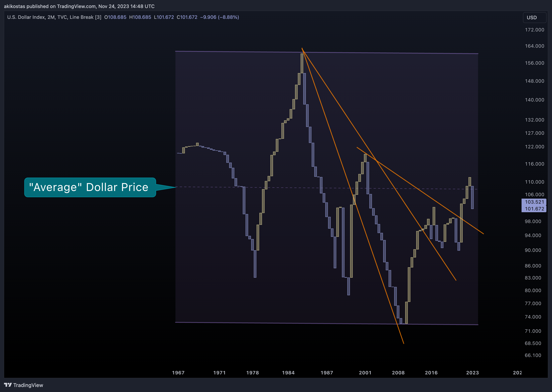
Task: Click the 2023 time axis label
Action: [472, 373]
